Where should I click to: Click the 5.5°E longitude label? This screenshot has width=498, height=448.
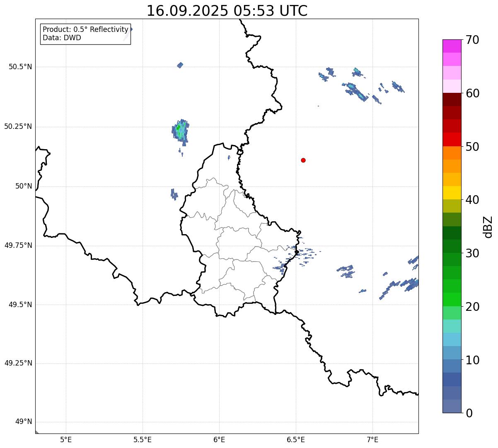(143, 439)
